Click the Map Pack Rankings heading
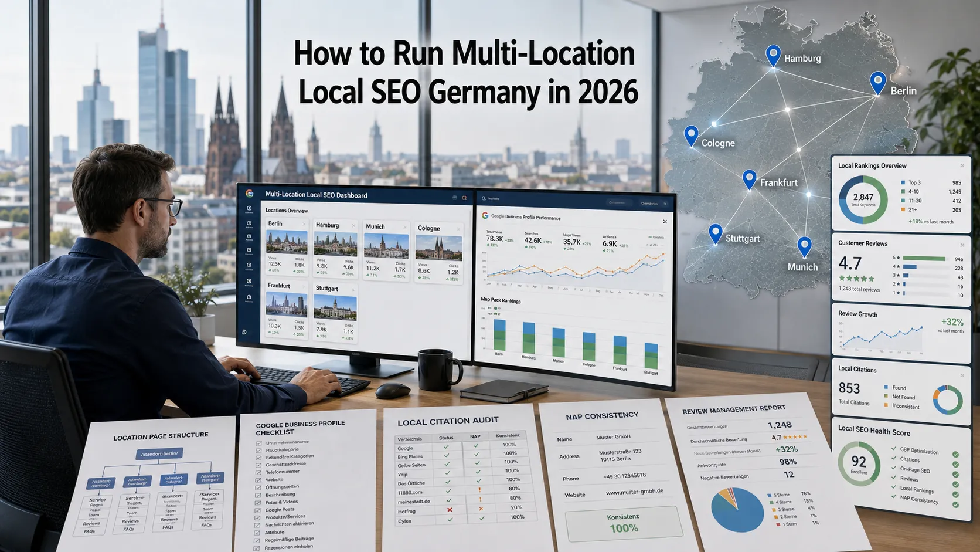The width and height of the screenshot is (980, 552). pyautogui.click(x=501, y=300)
